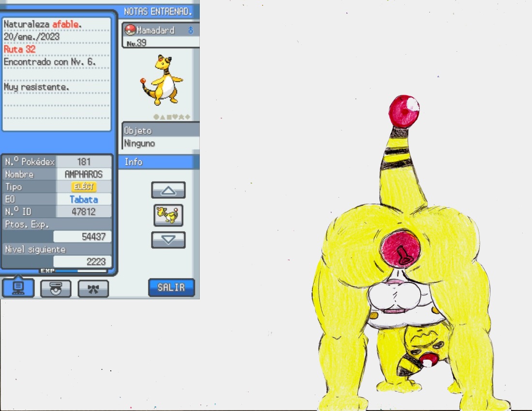Click the trainer name Tabata
The height and width of the screenshot is (411, 532).
(x=84, y=199)
